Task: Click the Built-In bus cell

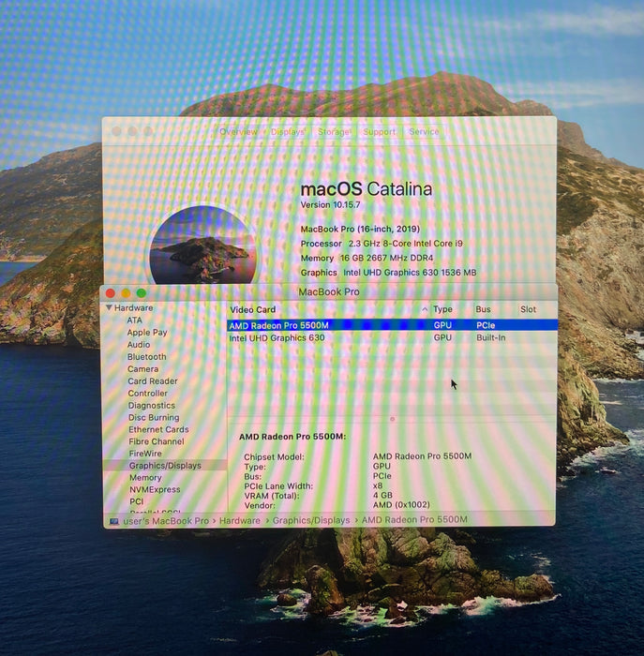Action: coord(491,337)
